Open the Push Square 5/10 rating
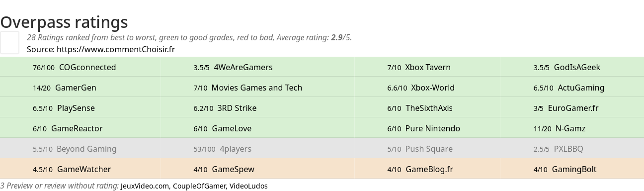The width and height of the screenshot is (644, 191). 420,149
